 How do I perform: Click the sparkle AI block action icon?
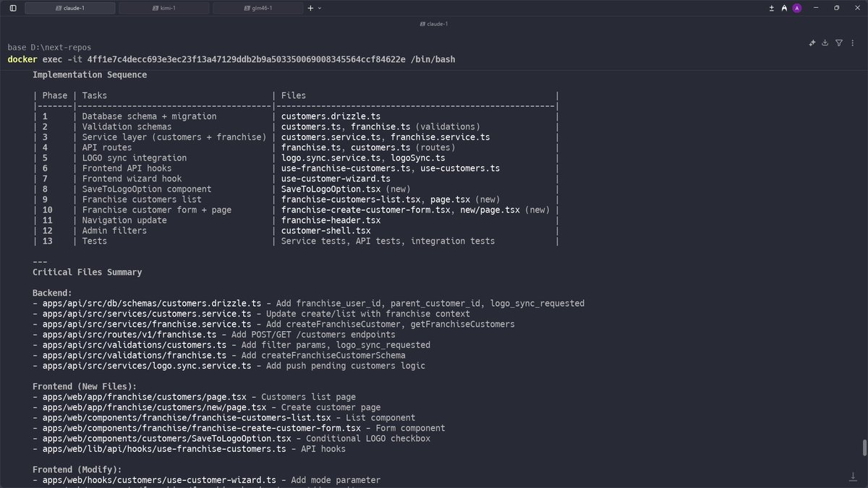(812, 43)
